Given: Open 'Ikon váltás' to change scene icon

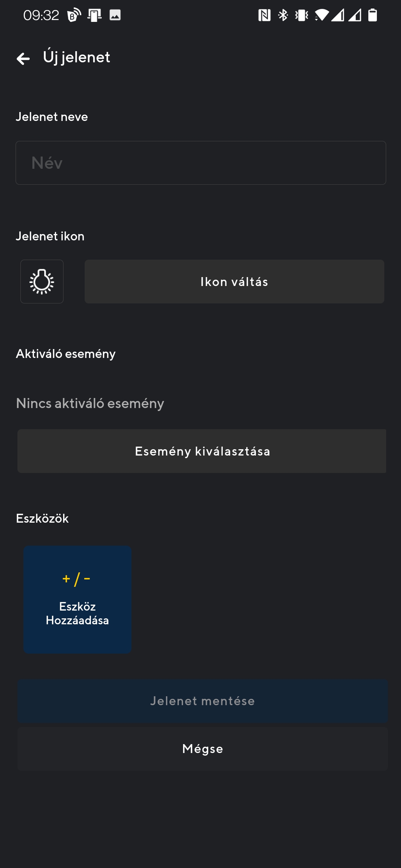Looking at the screenshot, I should [234, 281].
